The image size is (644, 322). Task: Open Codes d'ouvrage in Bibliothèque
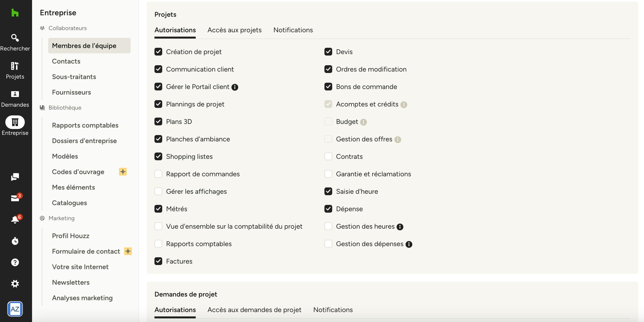[x=78, y=172]
